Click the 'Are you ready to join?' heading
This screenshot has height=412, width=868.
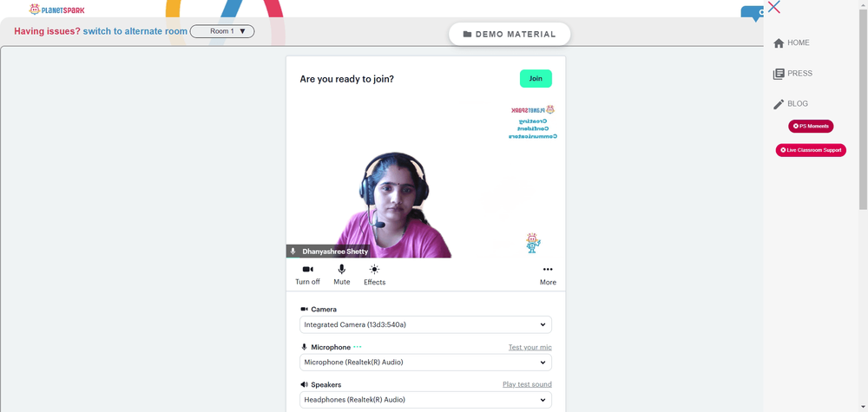[347, 79]
